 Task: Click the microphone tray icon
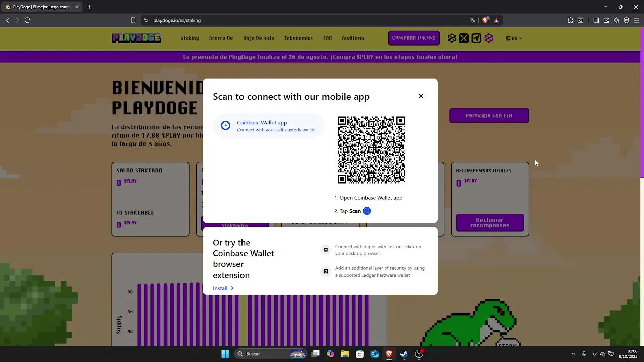coord(584,354)
